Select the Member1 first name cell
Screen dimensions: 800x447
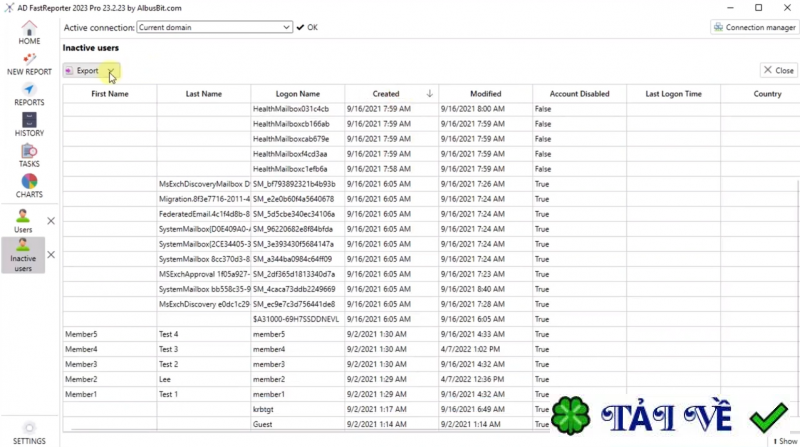[110, 394]
